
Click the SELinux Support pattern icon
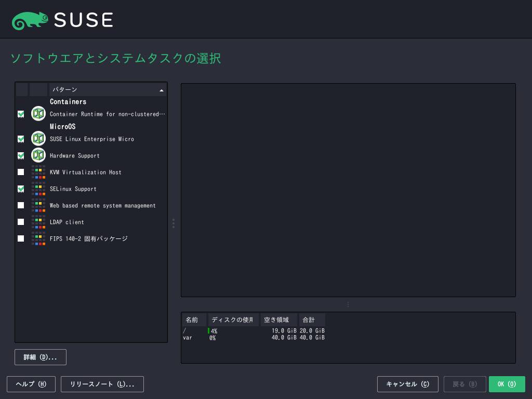click(x=38, y=189)
